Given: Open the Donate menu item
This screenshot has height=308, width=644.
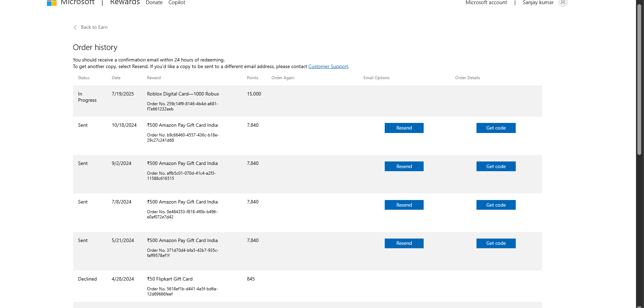Looking at the screenshot, I should [x=154, y=2].
